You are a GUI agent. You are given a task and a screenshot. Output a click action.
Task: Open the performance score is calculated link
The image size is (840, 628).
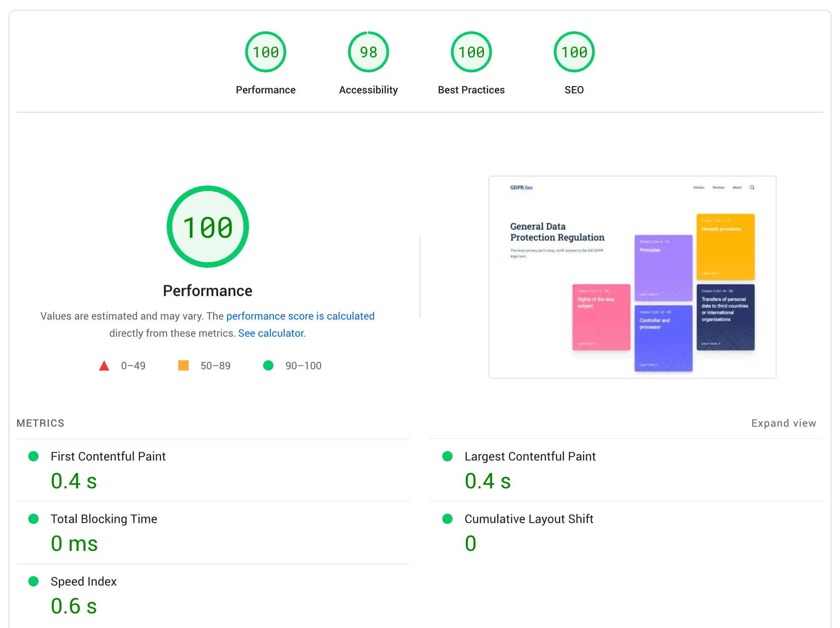pos(300,316)
